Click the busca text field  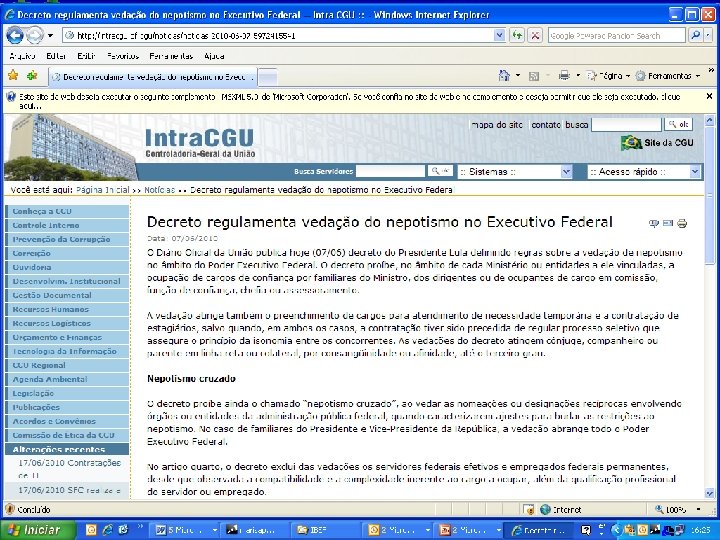(x=626, y=124)
